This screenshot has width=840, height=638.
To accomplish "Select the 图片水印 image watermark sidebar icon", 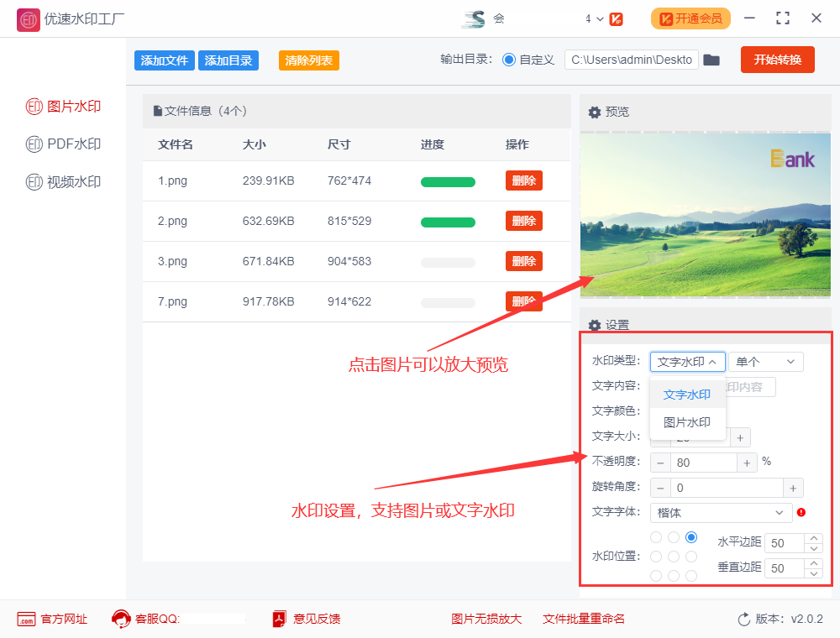I will tap(34, 107).
